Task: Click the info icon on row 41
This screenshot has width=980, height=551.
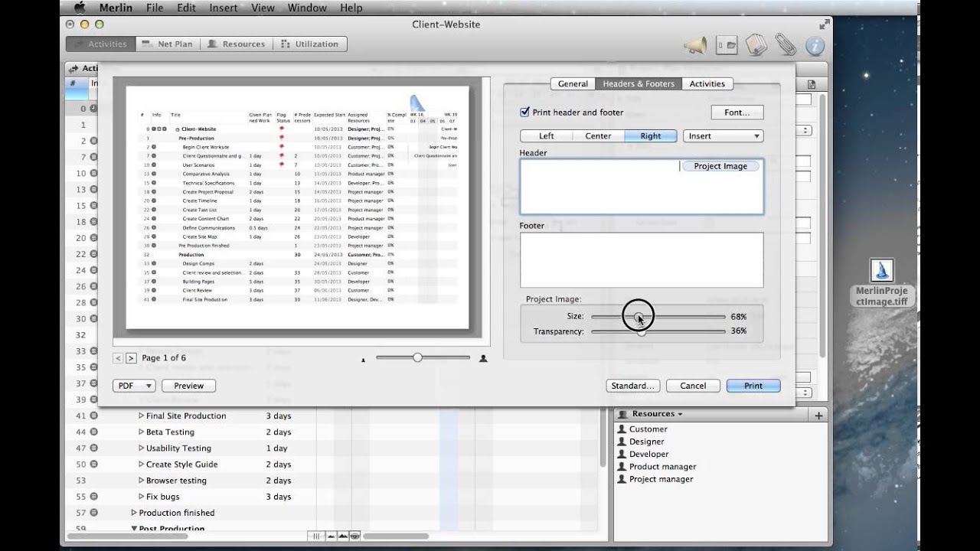Action: pyautogui.click(x=94, y=416)
